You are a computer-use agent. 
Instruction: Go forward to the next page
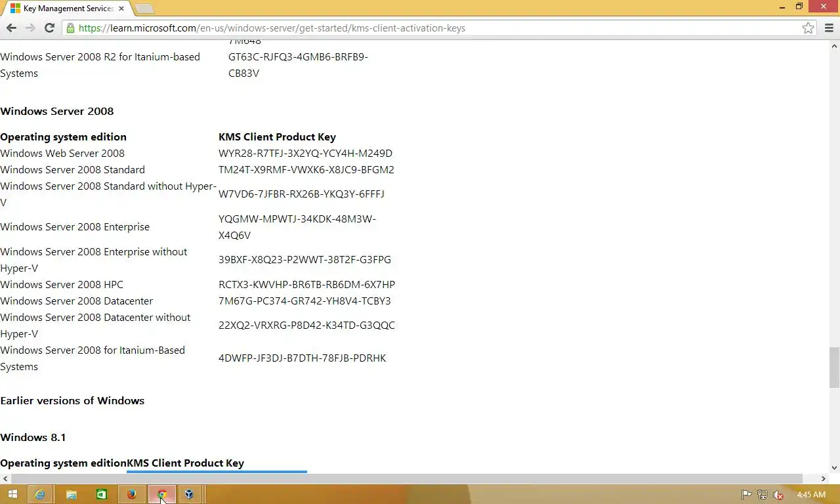pyautogui.click(x=30, y=28)
